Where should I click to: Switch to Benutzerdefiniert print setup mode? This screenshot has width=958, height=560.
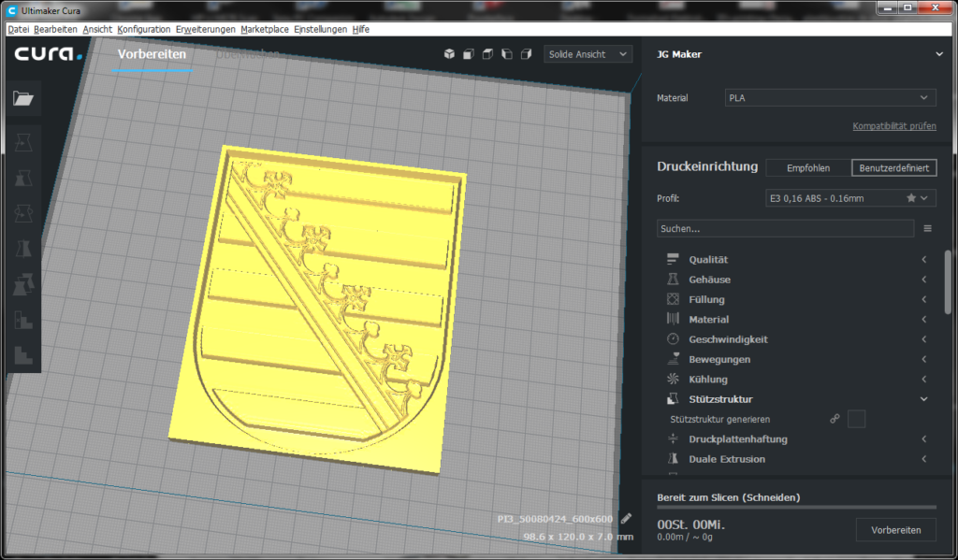[893, 168]
